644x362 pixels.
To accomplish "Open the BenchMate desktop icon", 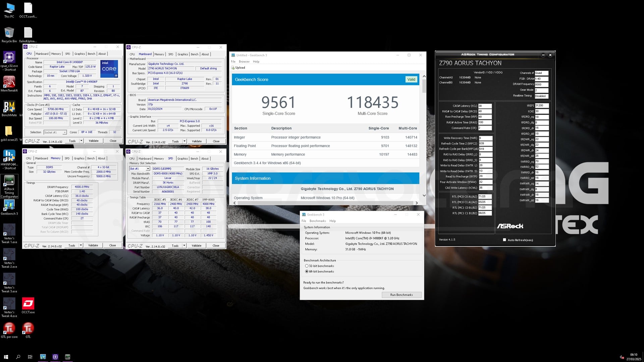I will click(x=9, y=109).
